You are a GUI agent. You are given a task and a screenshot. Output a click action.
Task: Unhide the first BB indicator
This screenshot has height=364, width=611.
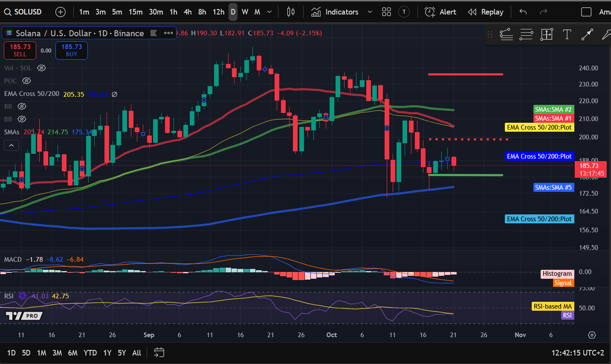[x=22, y=106]
